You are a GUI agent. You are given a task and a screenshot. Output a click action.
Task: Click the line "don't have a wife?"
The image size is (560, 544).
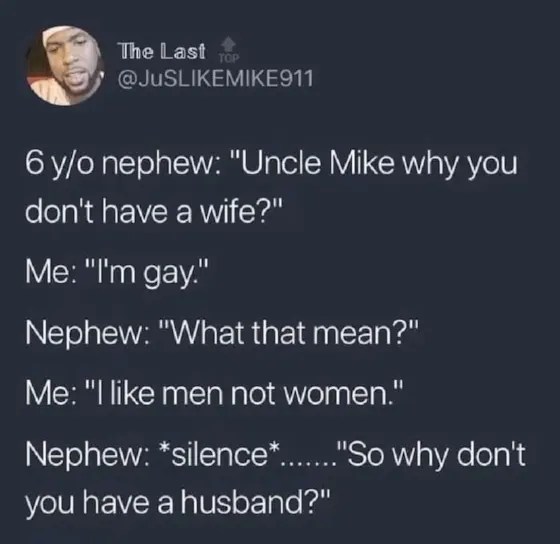click(x=154, y=213)
